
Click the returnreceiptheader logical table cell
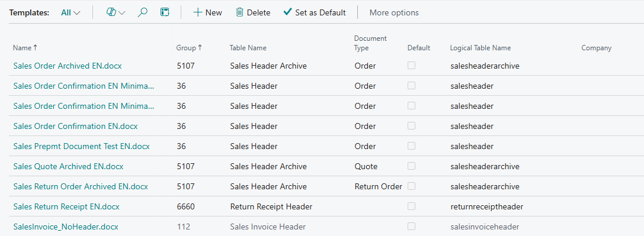(x=486, y=206)
